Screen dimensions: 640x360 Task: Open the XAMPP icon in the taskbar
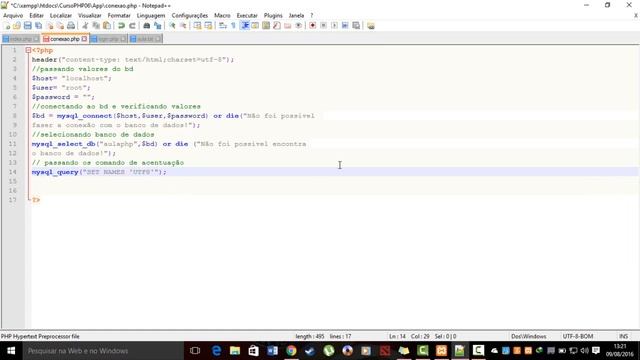441,351
